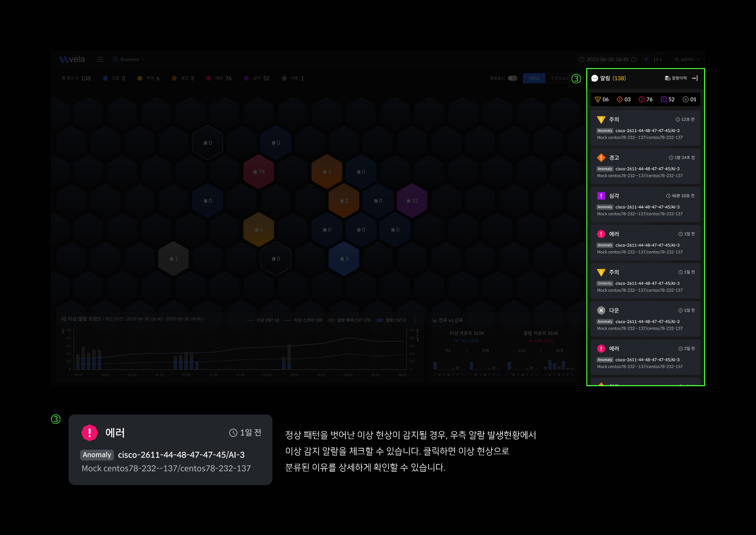Open the 심각 alarm from 48분 10초 전
This screenshot has width=756, height=535.
coord(645,204)
